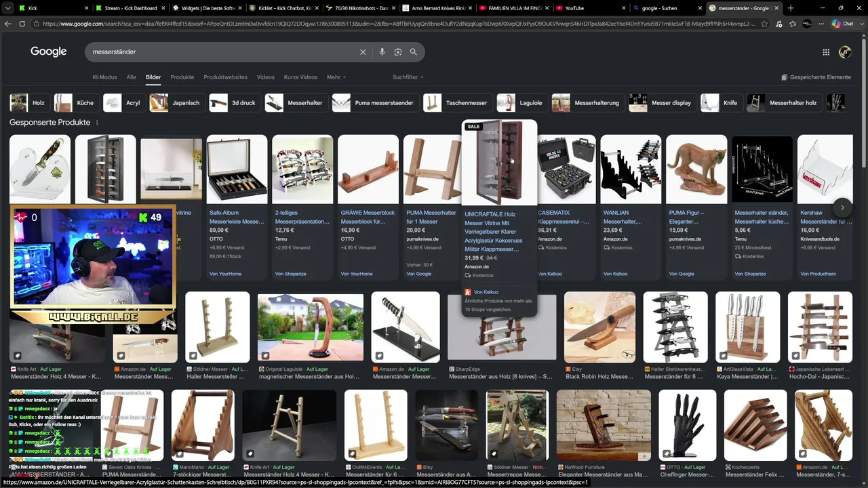Clear the search box with the X icon
Viewport: 868px width, 488px height.
pos(363,52)
